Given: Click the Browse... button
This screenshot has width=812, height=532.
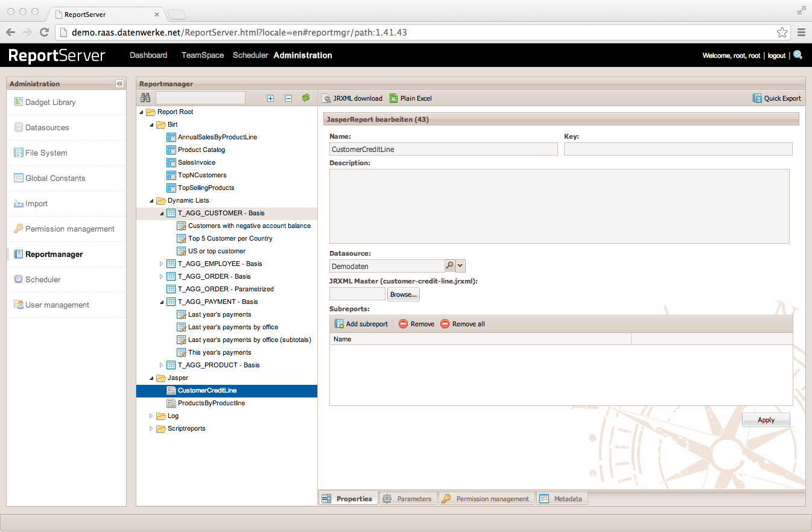Looking at the screenshot, I should click(403, 294).
